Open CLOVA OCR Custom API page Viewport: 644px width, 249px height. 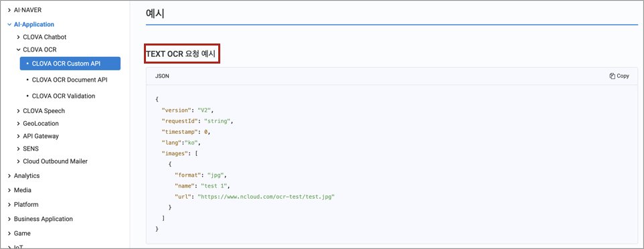70,64
